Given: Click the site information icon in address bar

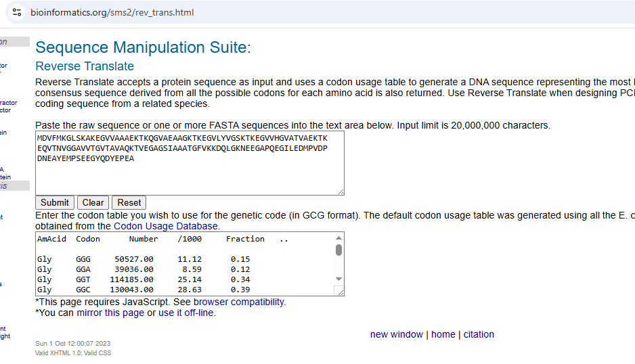Looking at the screenshot, I should click(17, 12).
